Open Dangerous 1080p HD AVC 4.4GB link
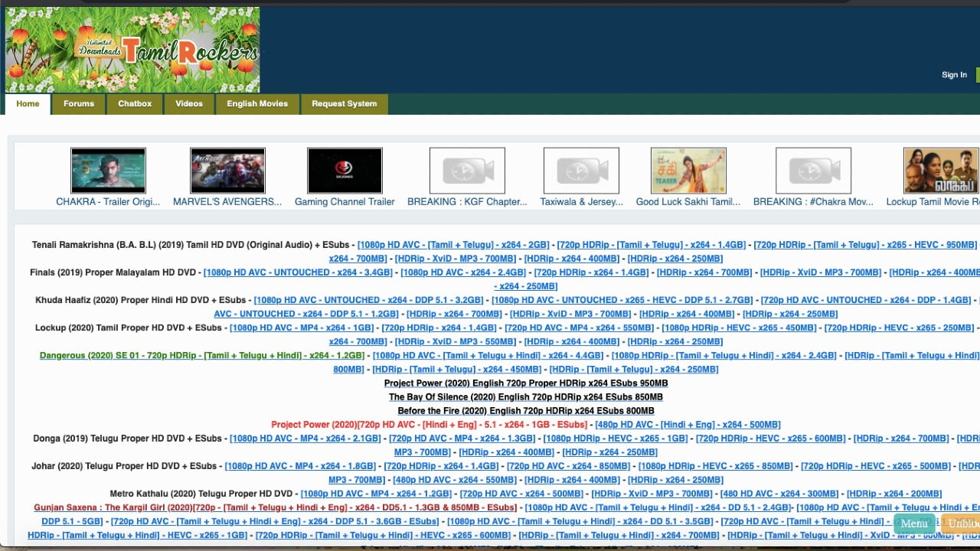Image resolution: width=980 pixels, height=551 pixels. [488, 355]
